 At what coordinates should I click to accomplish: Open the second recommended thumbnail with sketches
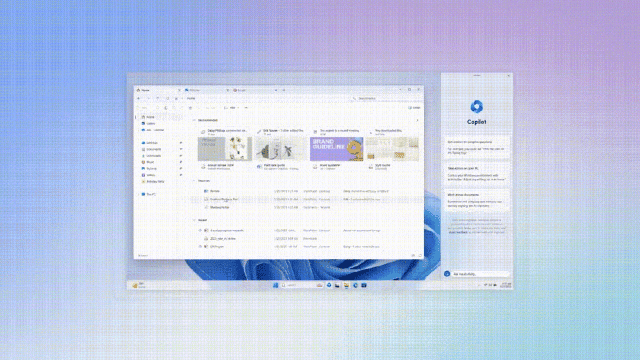click(281, 149)
